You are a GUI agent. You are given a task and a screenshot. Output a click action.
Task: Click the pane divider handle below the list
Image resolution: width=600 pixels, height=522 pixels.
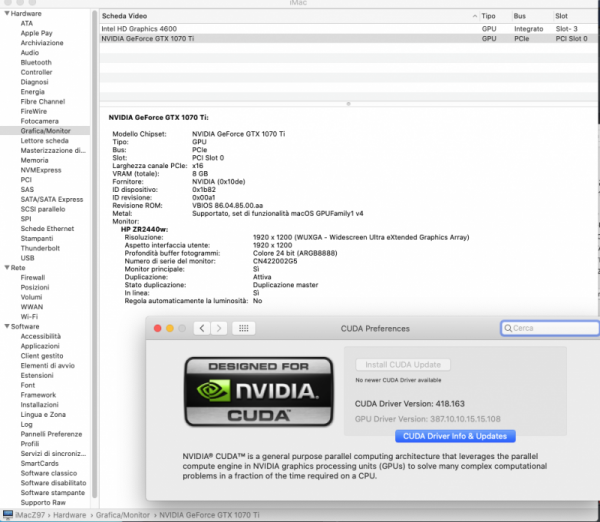(348, 104)
